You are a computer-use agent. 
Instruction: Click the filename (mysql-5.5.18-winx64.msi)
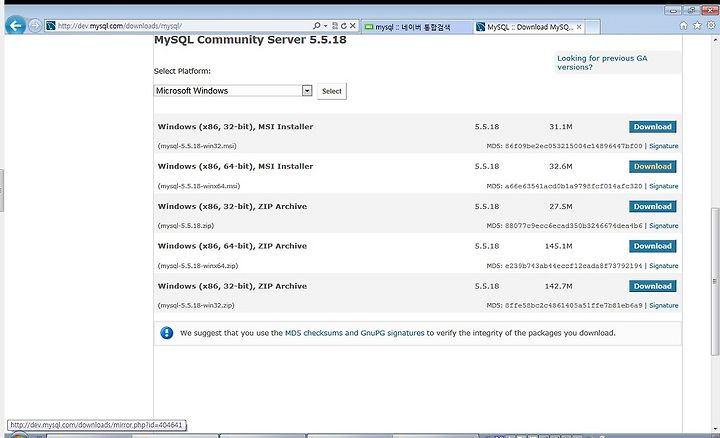point(199,186)
